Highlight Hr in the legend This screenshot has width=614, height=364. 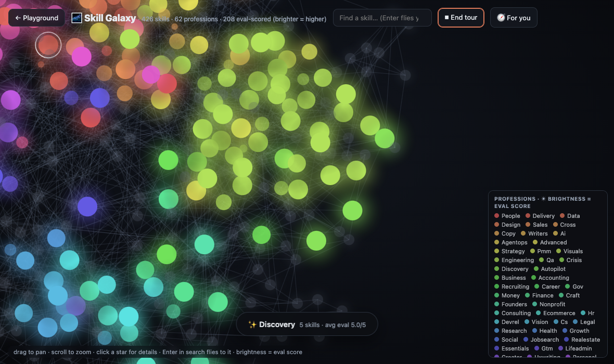(x=588, y=313)
